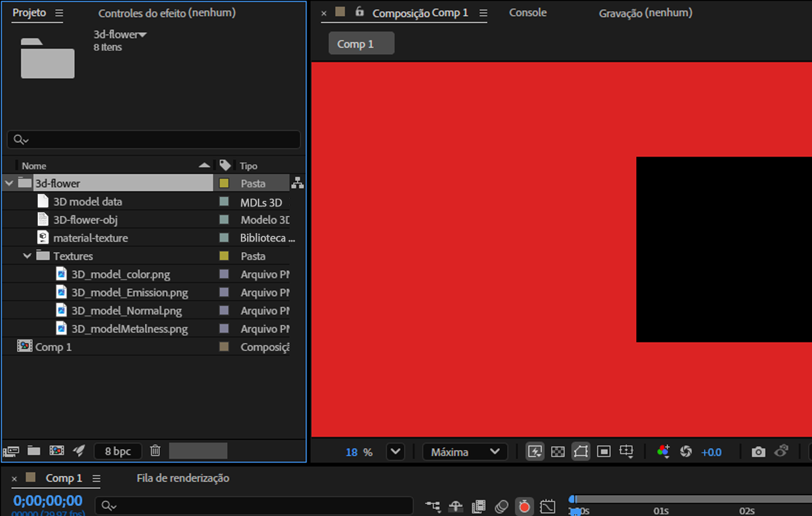Switch to Controles do efeito tab

[x=167, y=13]
